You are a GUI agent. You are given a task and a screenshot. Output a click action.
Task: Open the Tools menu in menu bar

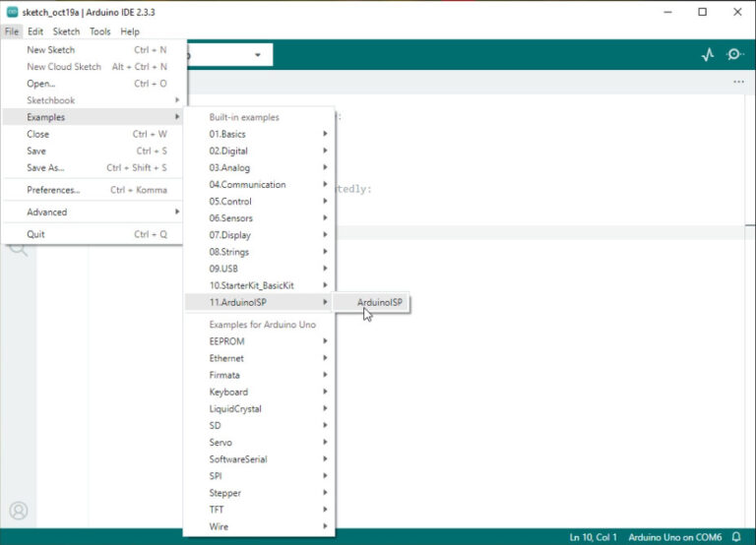coord(100,31)
